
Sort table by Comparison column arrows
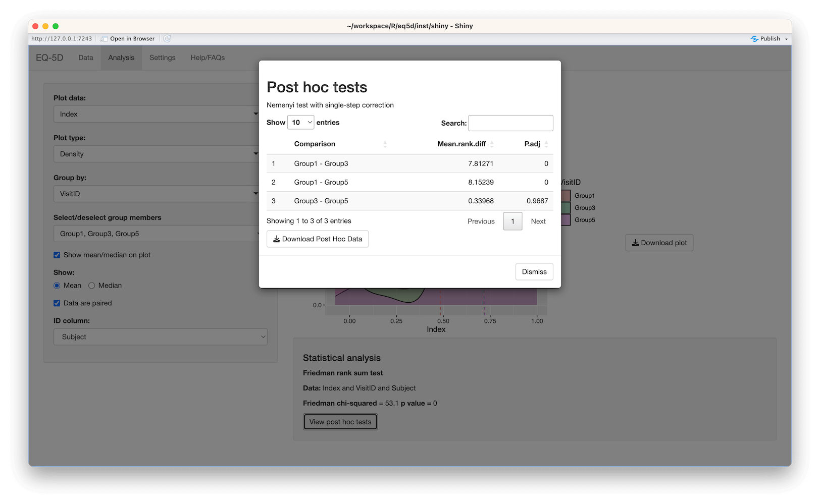click(x=385, y=144)
